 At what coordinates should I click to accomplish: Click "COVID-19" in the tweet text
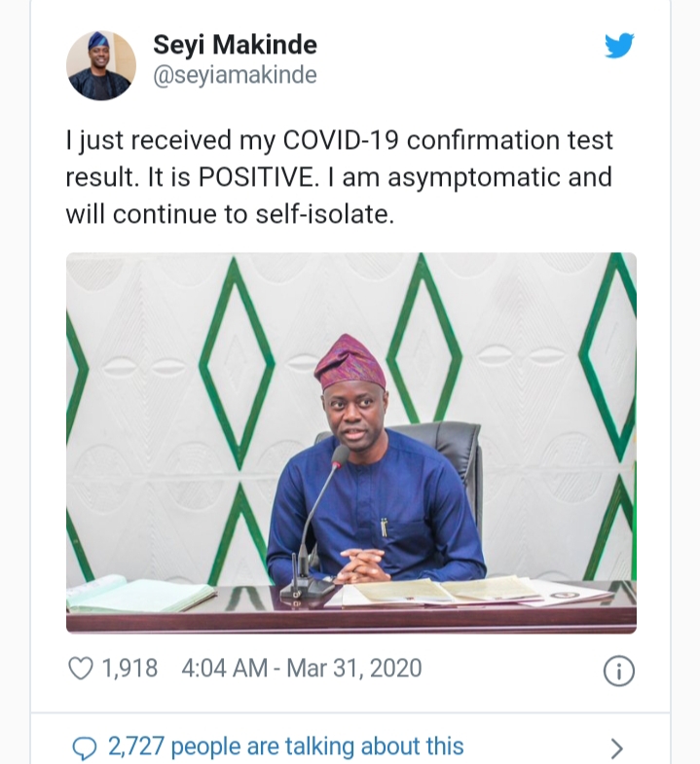[x=340, y=140]
